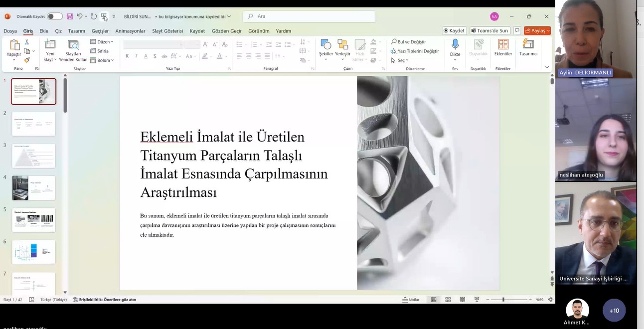Expand the Düzen layout dropdown

pyautogui.click(x=102, y=42)
